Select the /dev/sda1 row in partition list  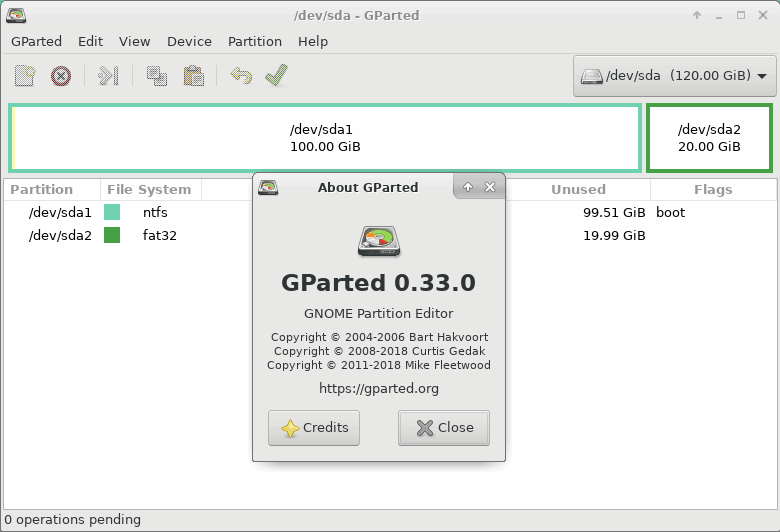390,213
